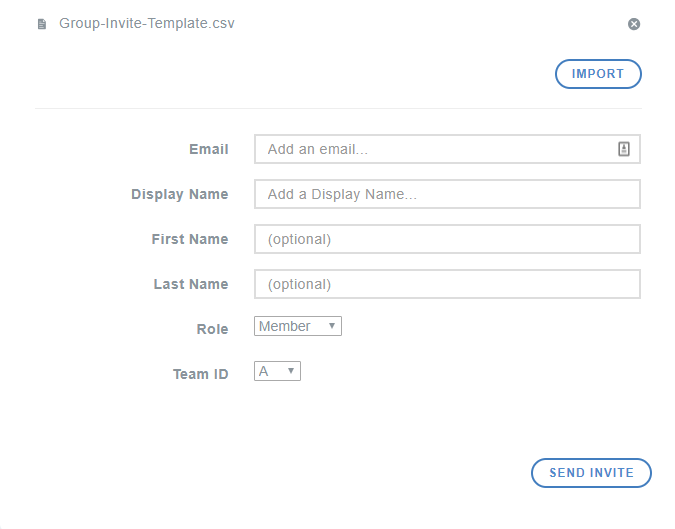Click the Team ID label text

coord(200,374)
